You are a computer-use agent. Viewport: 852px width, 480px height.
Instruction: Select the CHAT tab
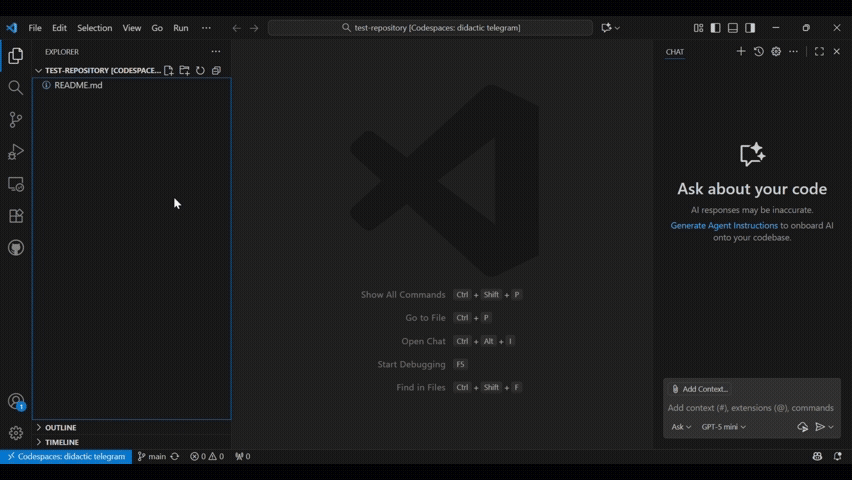675,52
